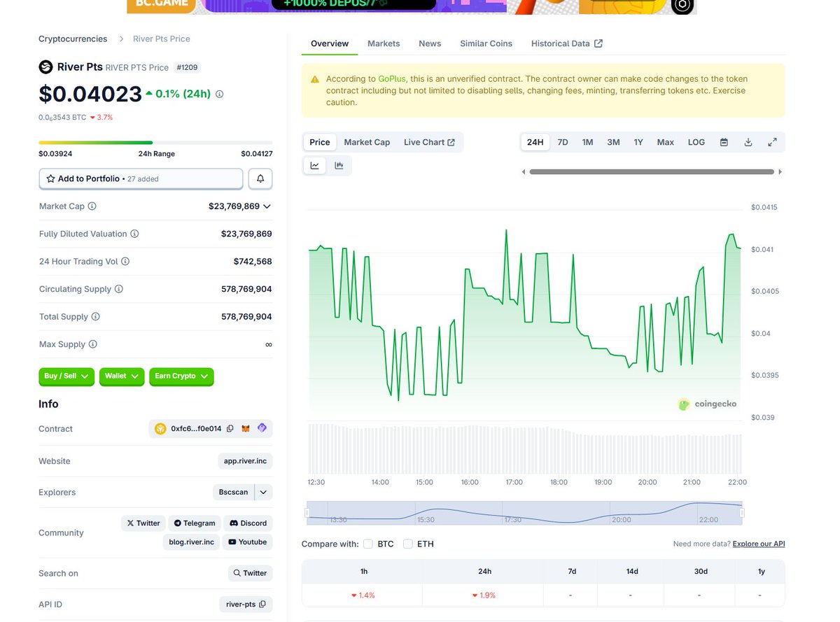Select the Price chart mode
Image resolution: width=840 pixels, height=622 pixels.
pyautogui.click(x=320, y=142)
